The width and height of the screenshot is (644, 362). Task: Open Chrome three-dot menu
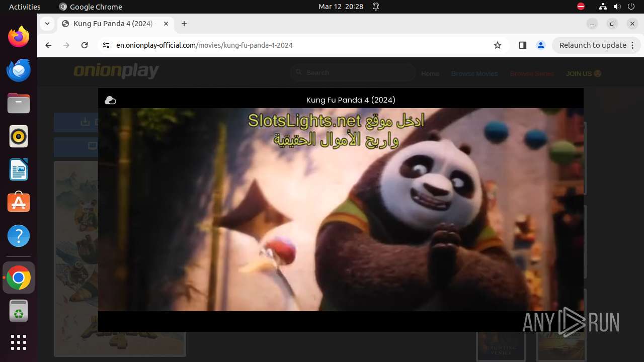[x=633, y=45]
